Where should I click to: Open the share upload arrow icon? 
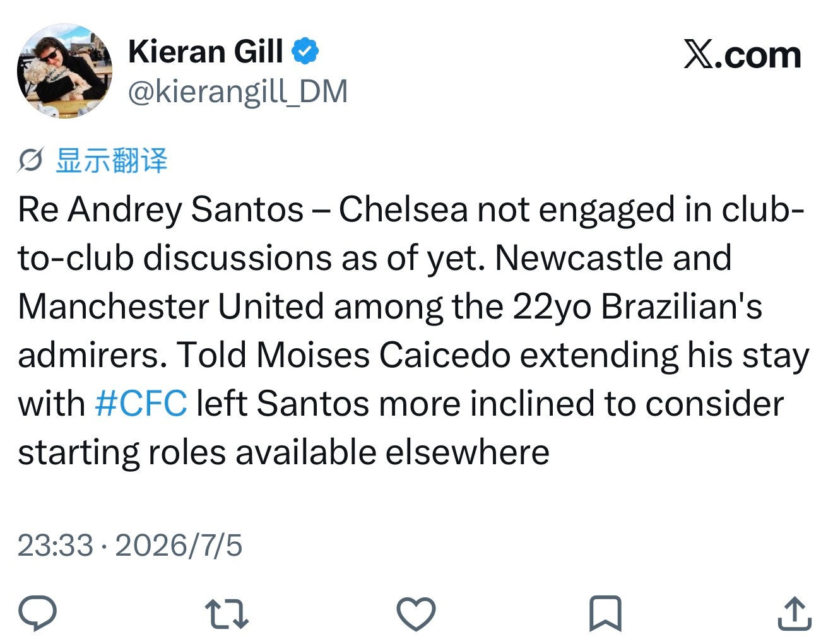(794, 613)
